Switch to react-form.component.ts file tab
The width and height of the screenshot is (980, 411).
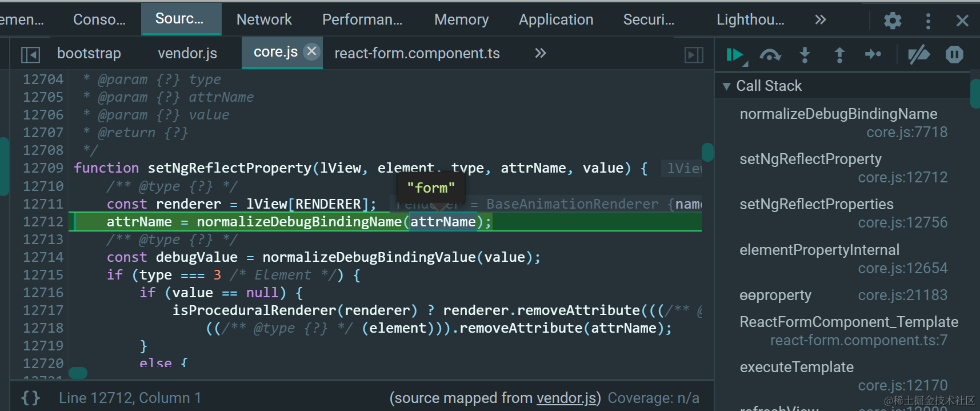click(417, 53)
